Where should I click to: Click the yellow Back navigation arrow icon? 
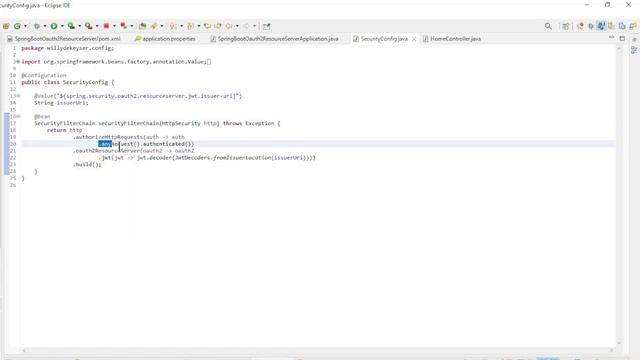click(229, 26)
